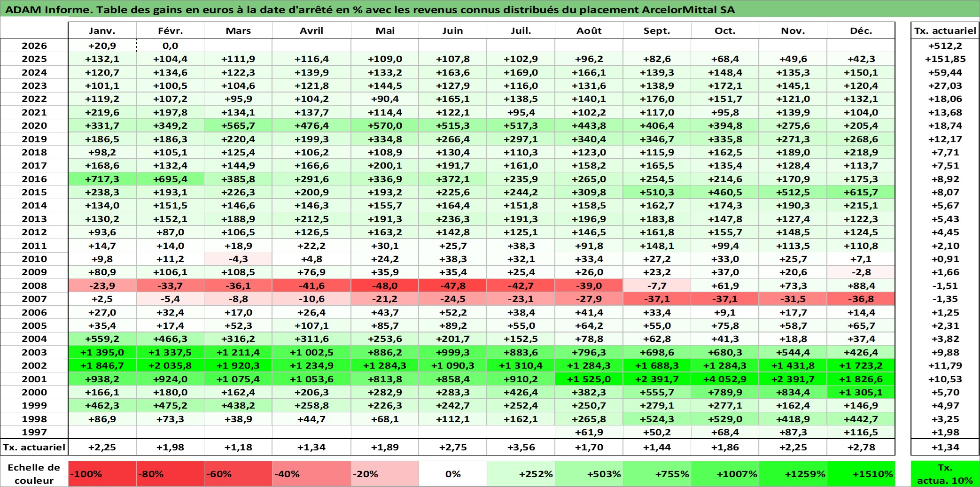Screen dimensions: 980x487
Task: Select the -20% pale red scale swatch
Action: click(385, 473)
